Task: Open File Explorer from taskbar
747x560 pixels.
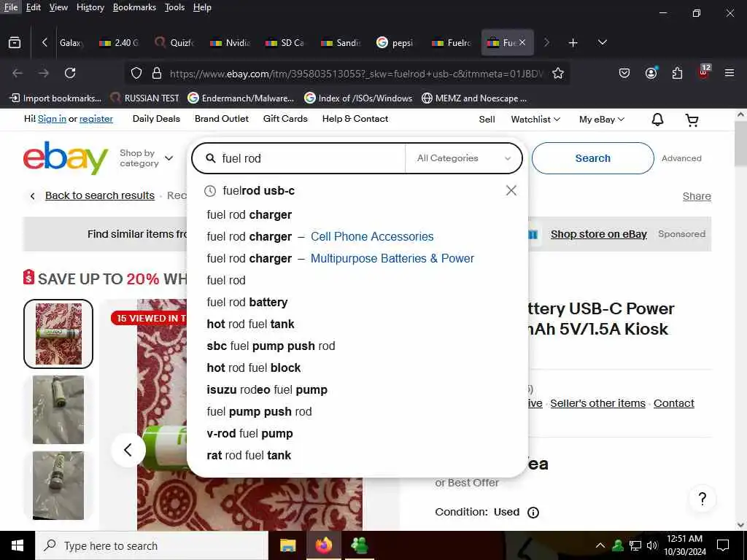Action: (287, 545)
